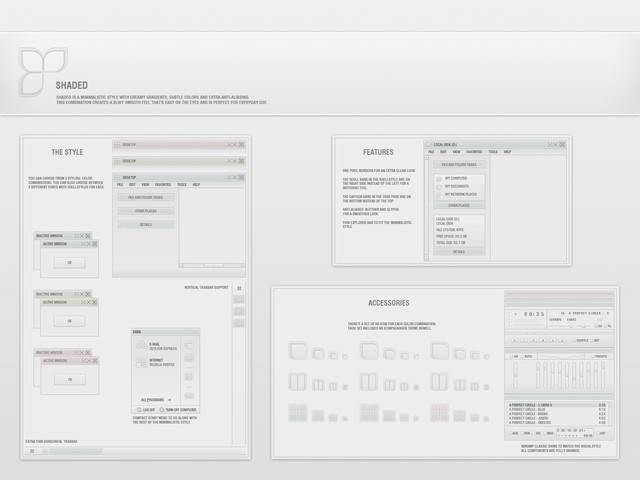The height and width of the screenshot is (480, 640).
Task: Select playlist track A Perfect Circle - Judith
Action: [x=558, y=418]
